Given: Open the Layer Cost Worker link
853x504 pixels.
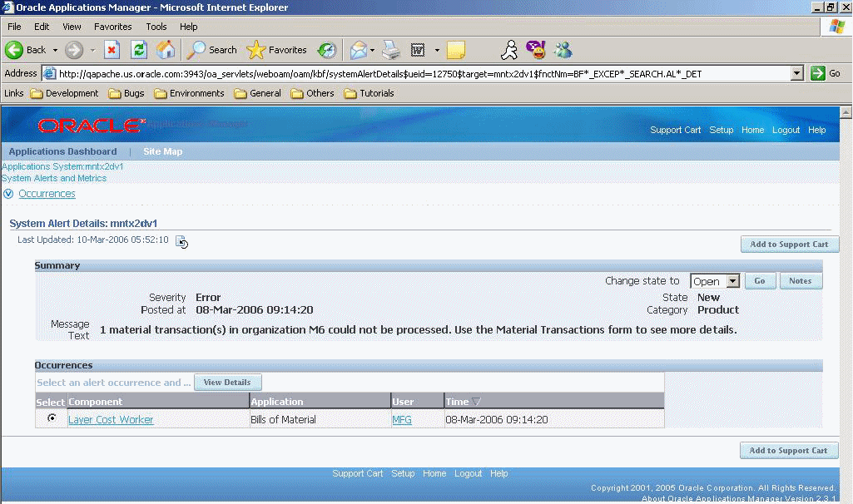Looking at the screenshot, I should (111, 420).
